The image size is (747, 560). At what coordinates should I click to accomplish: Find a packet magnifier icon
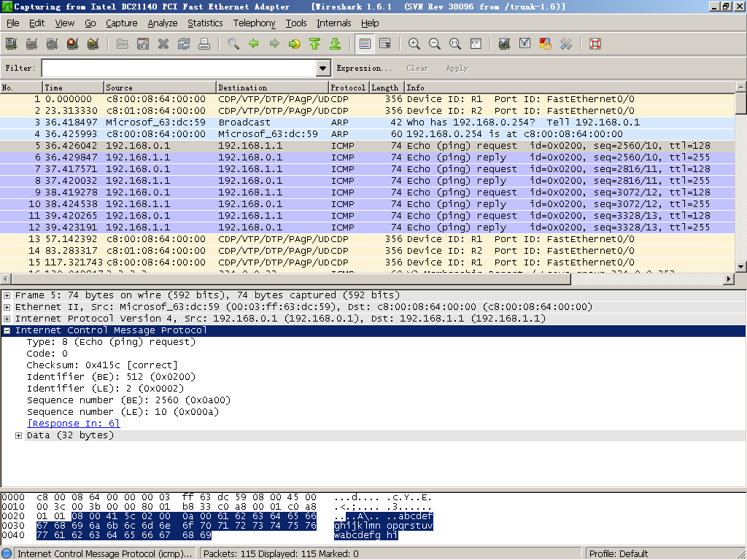233,44
